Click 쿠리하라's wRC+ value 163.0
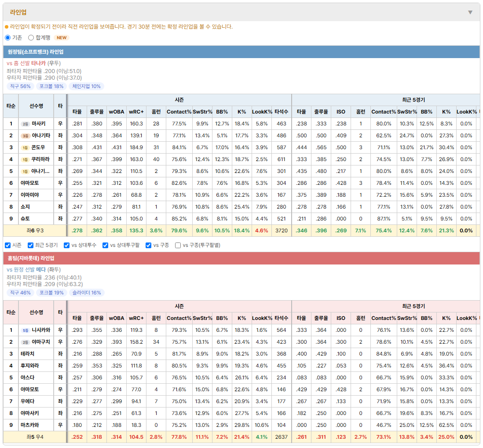 coord(136,159)
